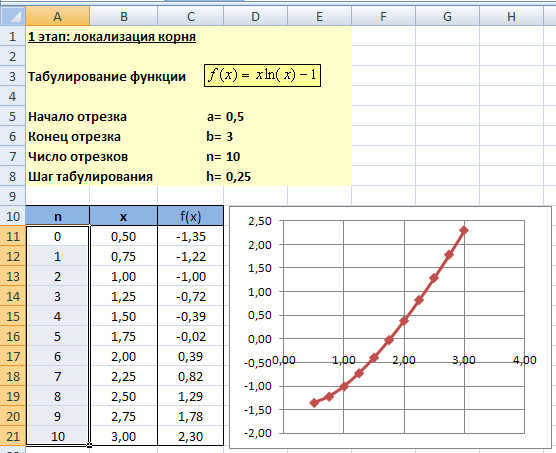Click the table header 'n'

coord(57,216)
